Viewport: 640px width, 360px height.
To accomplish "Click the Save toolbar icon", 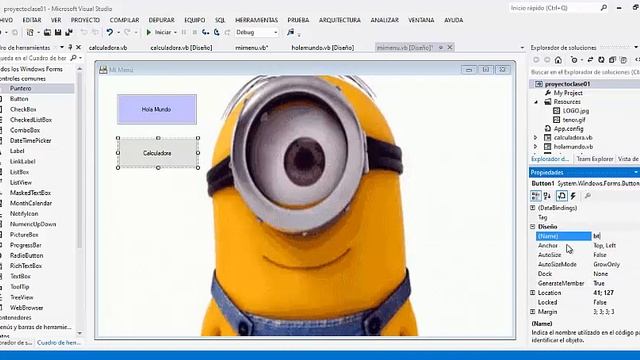I will point(58,32).
